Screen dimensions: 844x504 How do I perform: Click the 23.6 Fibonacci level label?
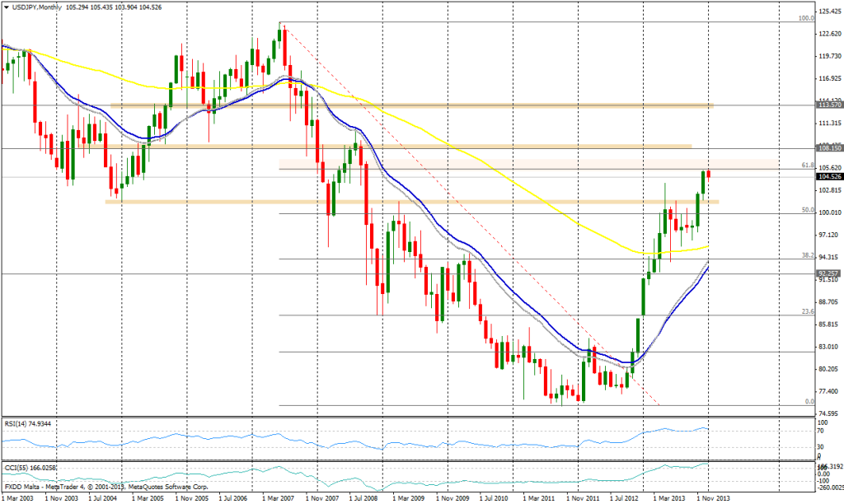[x=808, y=312]
